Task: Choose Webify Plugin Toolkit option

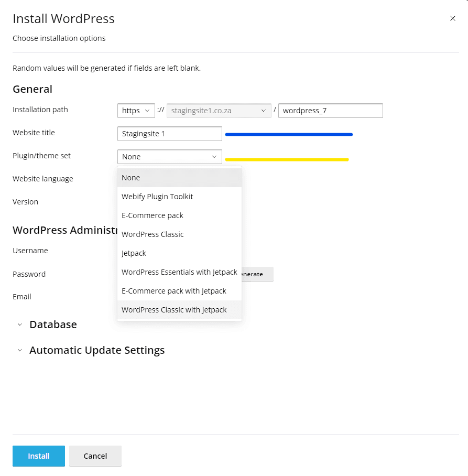Action: click(179, 197)
